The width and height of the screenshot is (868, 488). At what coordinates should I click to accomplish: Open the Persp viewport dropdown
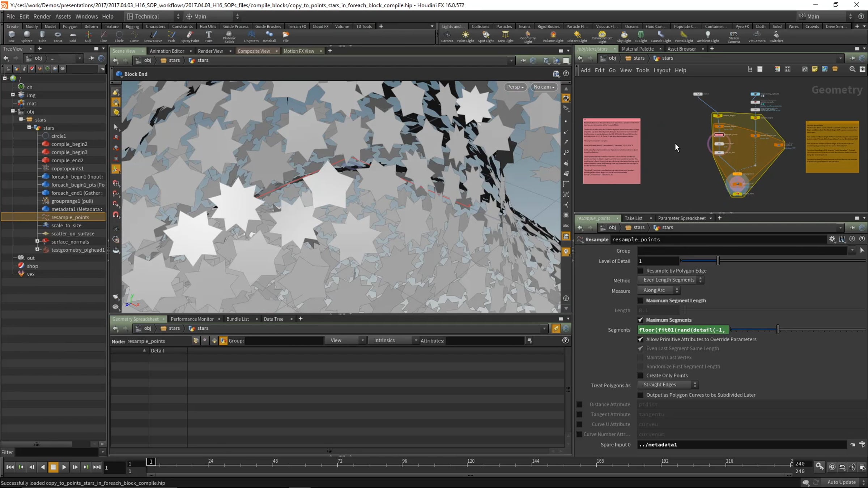coord(515,87)
